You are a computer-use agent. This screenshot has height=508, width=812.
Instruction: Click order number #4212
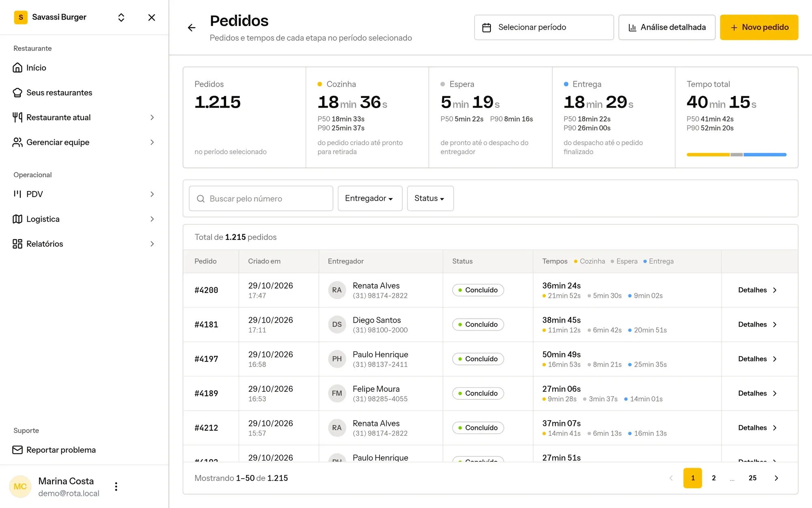[x=206, y=428]
